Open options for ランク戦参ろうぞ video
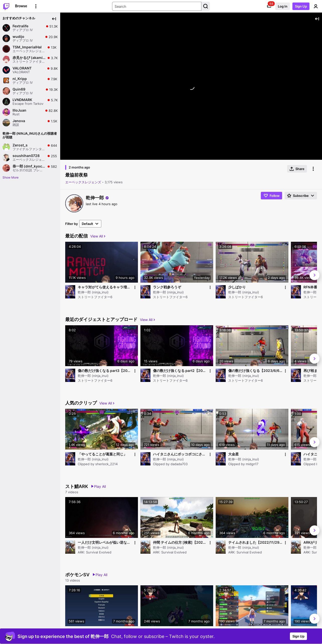322x644 pixels. tap(210, 287)
